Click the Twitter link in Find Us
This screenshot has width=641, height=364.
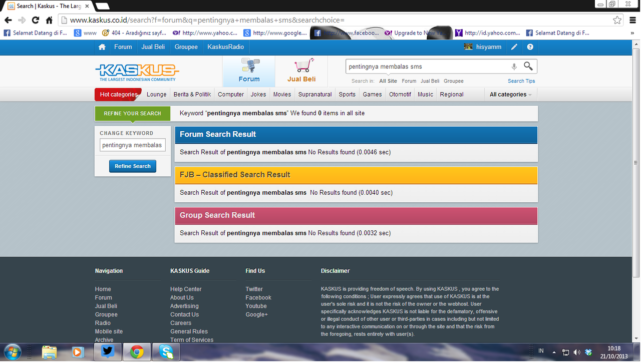pyautogui.click(x=254, y=289)
